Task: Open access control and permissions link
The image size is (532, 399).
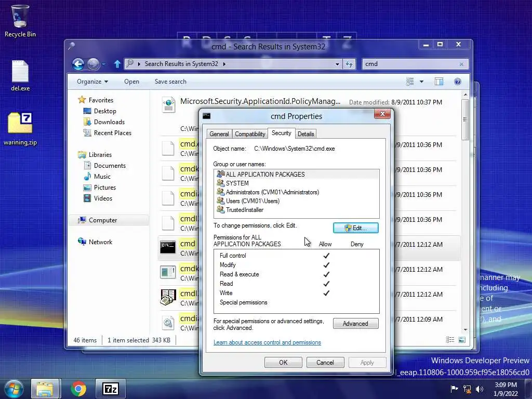Action: click(267, 342)
